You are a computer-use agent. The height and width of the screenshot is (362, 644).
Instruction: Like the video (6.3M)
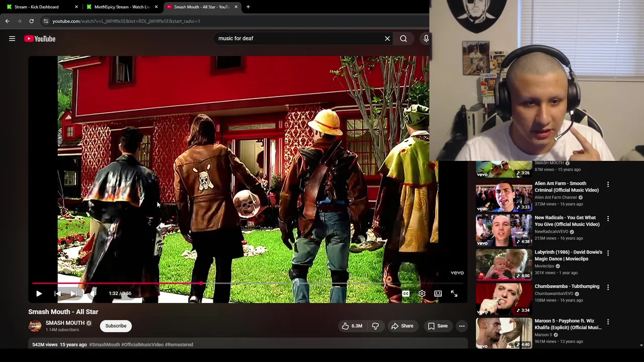(352, 326)
